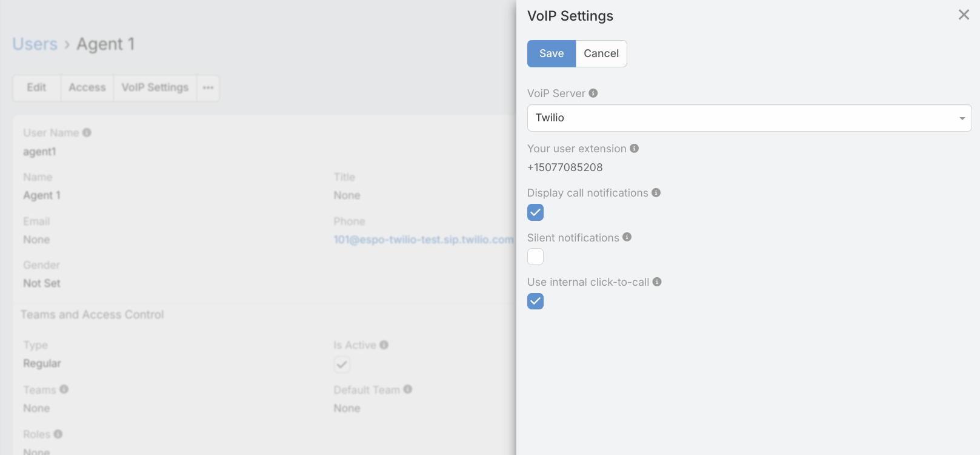Open the info tooltip beside Your user extension
The width and height of the screenshot is (980, 455).
tap(634, 147)
